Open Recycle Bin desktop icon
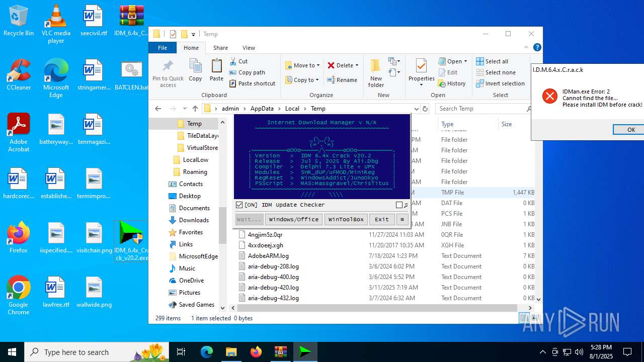644x362 pixels. pyautogui.click(x=19, y=21)
